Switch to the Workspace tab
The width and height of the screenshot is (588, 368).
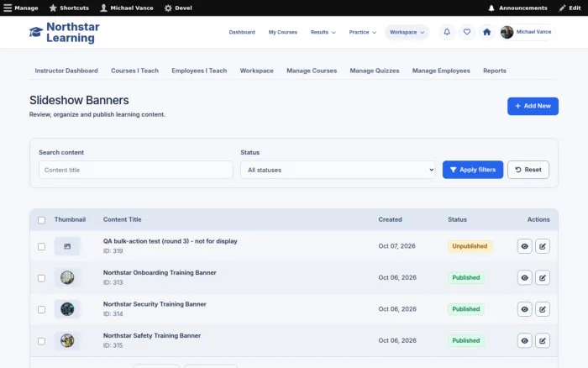pos(256,71)
